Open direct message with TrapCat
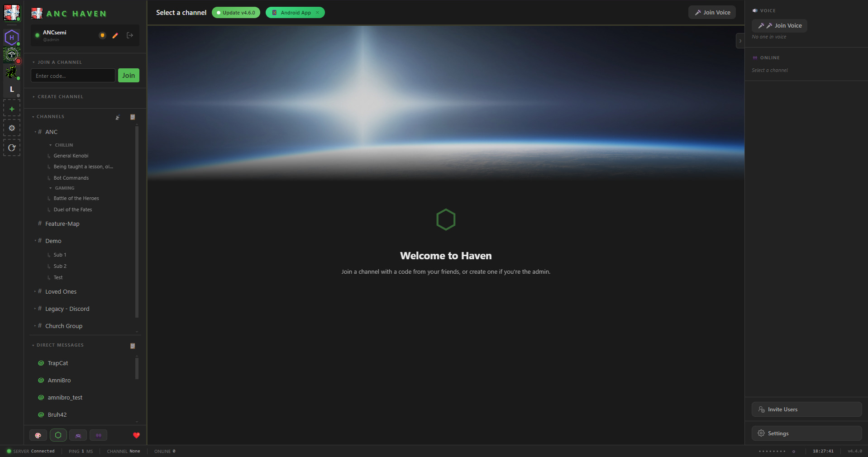The width and height of the screenshot is (868, 457). click(x=58, y=363)
